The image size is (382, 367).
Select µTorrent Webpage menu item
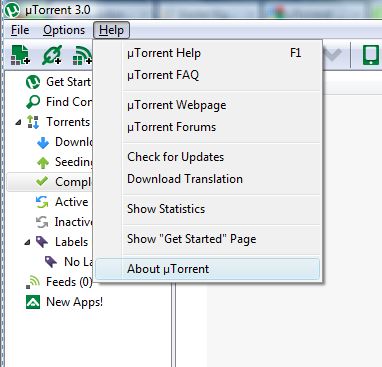pos(207,105)
